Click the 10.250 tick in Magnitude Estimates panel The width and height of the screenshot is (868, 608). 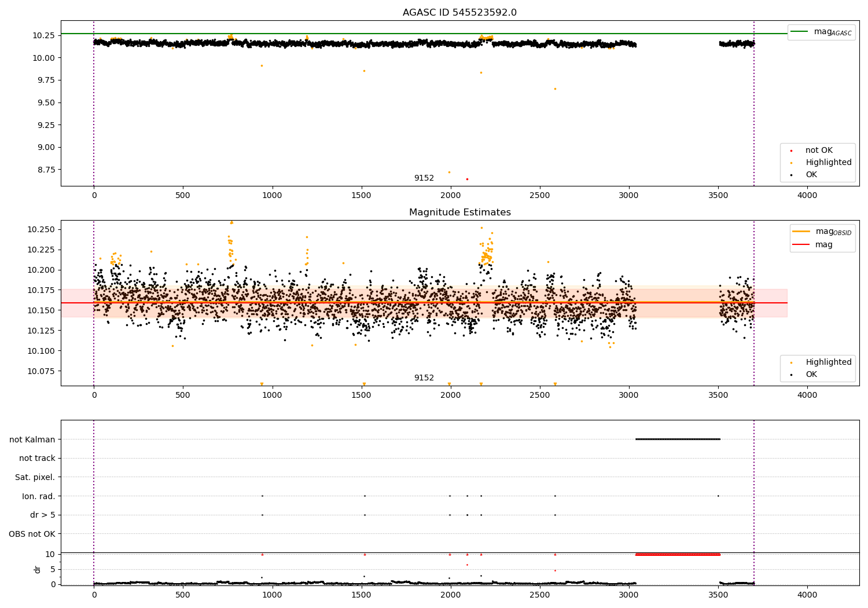(x=41, y=229)
